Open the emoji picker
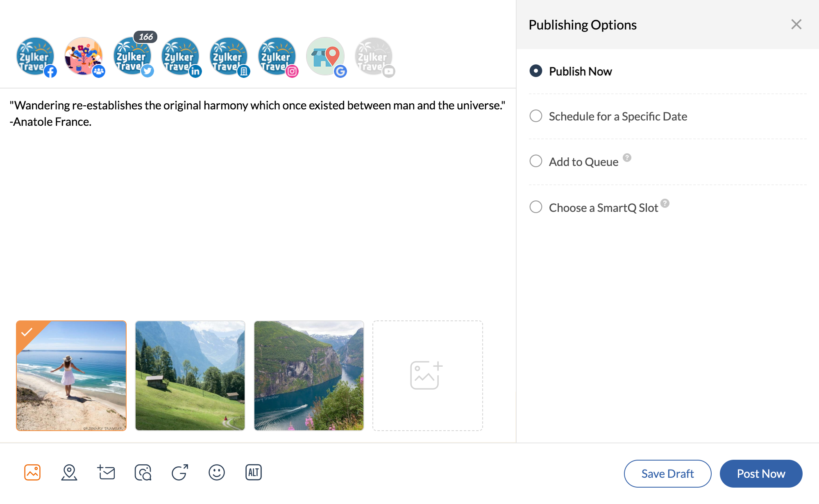 (x=217, y=472)
